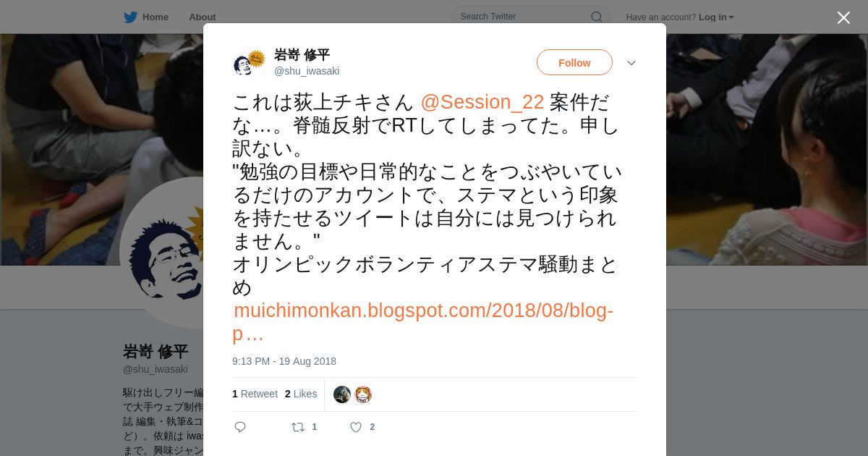
Task: Retweet this tweet using the retweet icon
Action: pyautogui.click(x=297, y=427)
